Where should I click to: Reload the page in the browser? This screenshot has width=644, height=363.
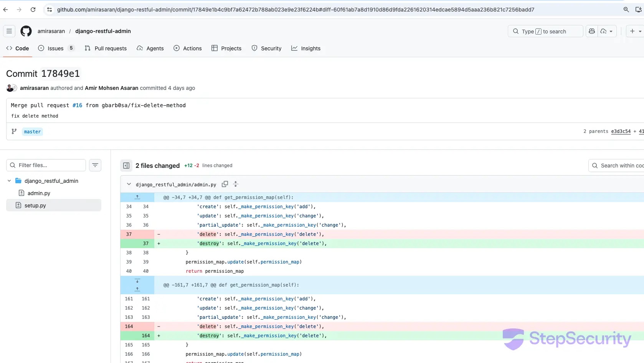click(33, 10)
